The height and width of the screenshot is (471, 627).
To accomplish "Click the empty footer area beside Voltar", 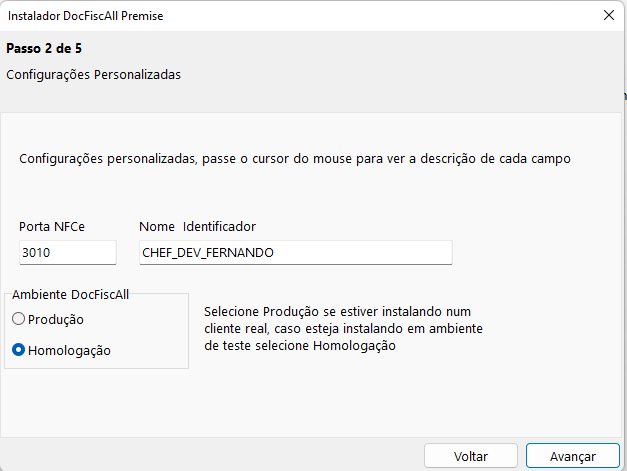I will click(x=210, y=455).
